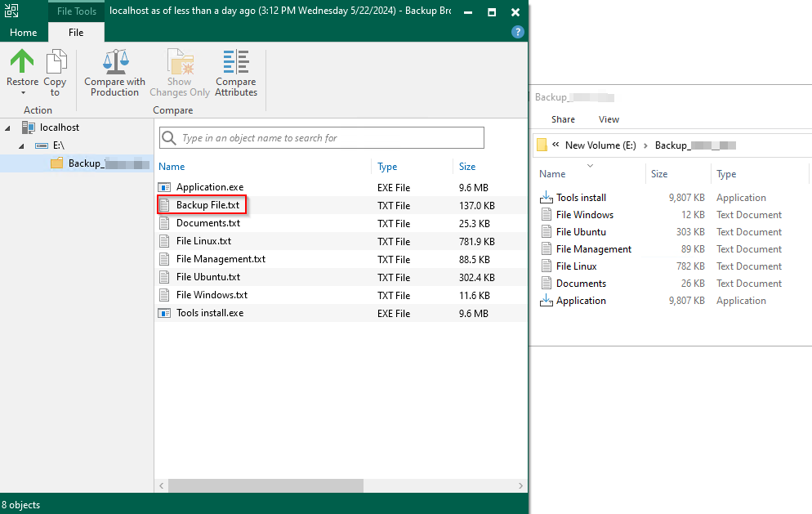The height and width of the screenshot is (514, 812).
Task: Select Backup File.txt in the list
Action: click(x=207, y=205)
